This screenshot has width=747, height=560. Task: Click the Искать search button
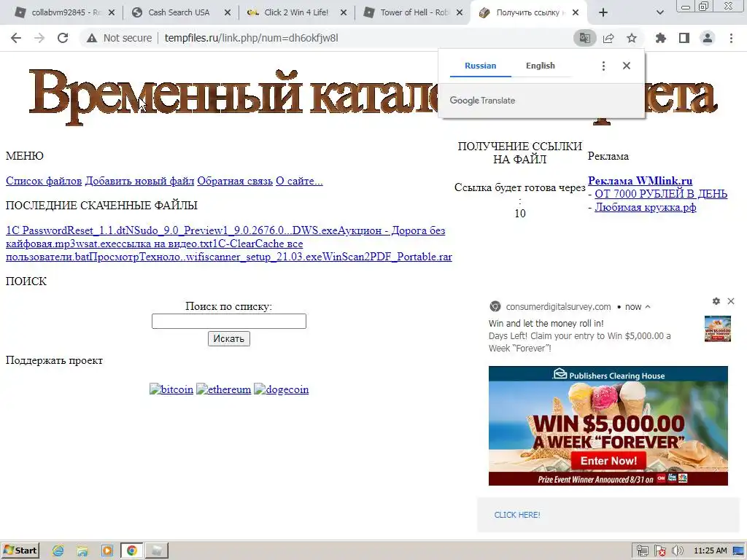228,338
